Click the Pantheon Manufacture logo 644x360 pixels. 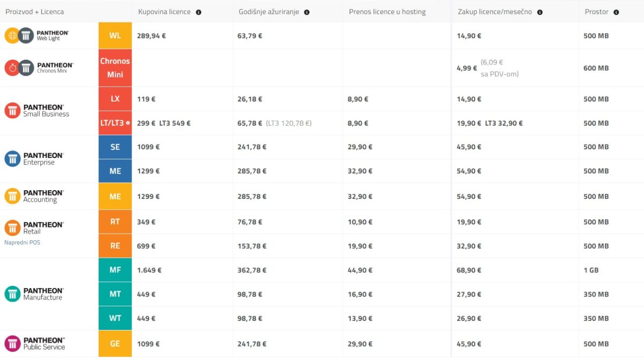[34, 294]
